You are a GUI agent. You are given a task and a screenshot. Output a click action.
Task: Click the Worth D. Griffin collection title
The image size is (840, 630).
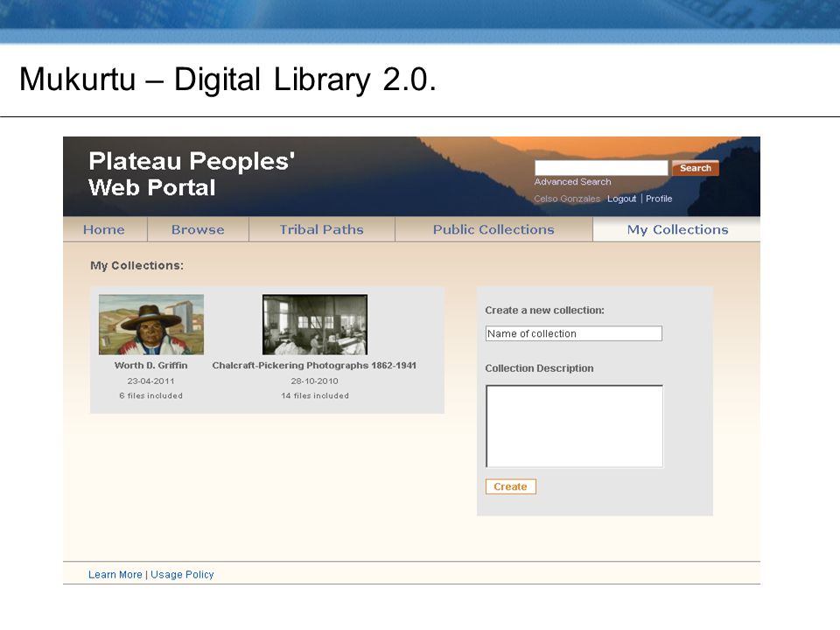tap(151, 366)
